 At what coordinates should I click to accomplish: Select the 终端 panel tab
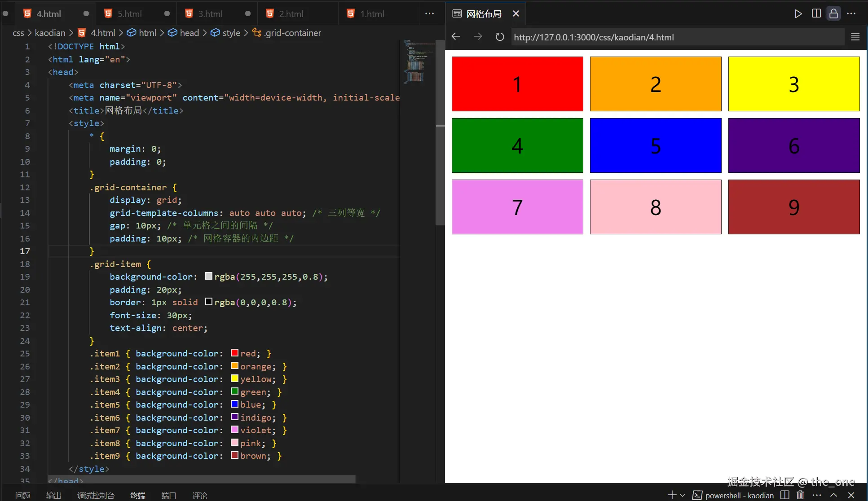point(138,495)
